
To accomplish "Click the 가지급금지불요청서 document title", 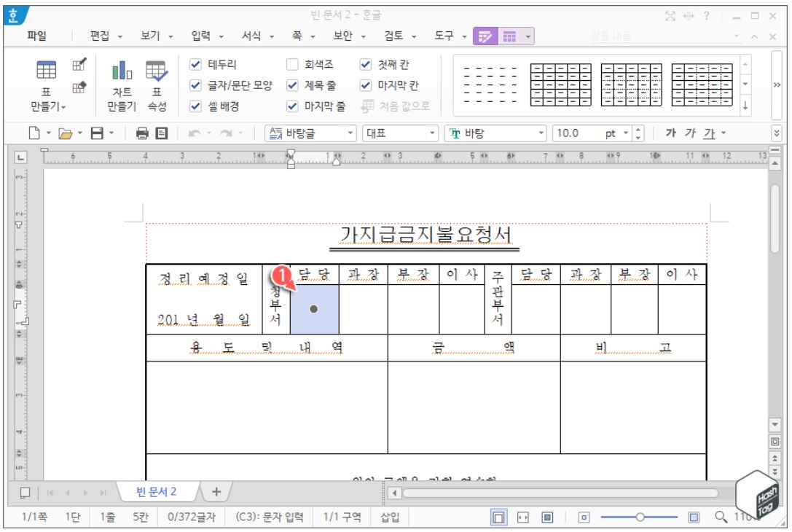I will coord(425,235).
